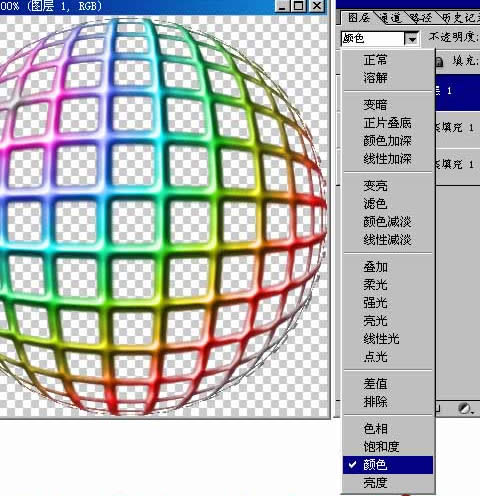480x496 pixels.
Task: Choose 亮度 at the list bottom
Action: pos(375,483)
